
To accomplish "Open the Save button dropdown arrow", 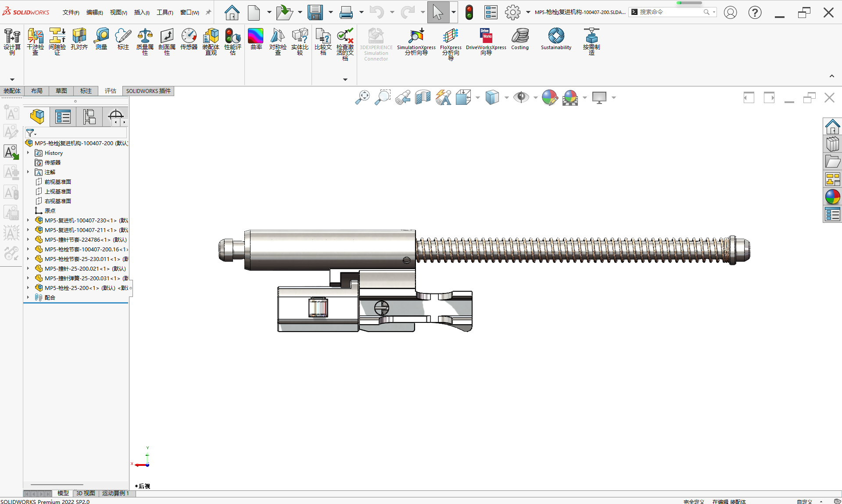I will 330,12.
